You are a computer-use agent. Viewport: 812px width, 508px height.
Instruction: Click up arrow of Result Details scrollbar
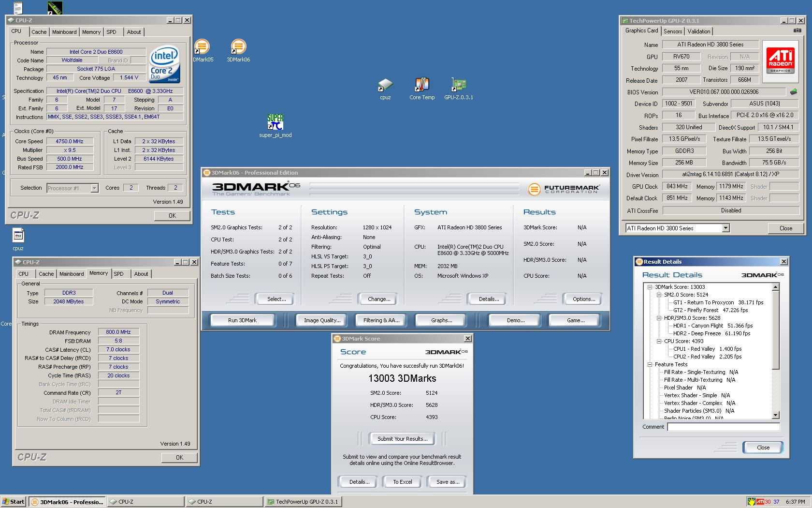click(x=776, y=287)
